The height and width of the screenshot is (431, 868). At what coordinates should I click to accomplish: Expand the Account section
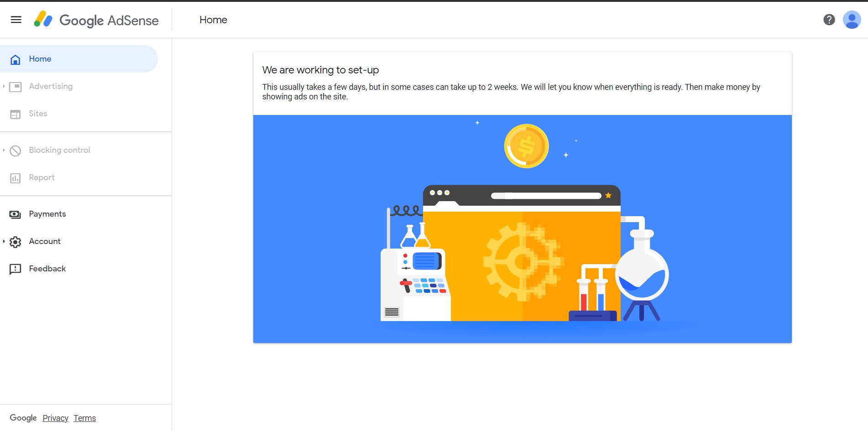(x=4, y=242)
